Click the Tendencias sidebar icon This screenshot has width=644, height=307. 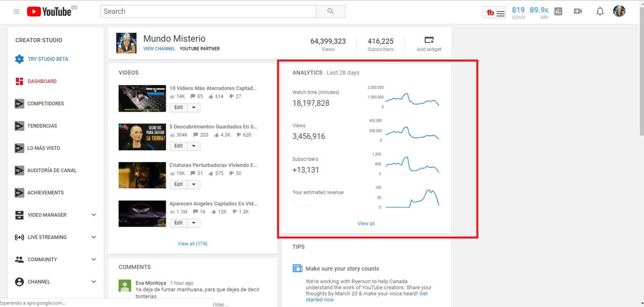tap(19, 126)
